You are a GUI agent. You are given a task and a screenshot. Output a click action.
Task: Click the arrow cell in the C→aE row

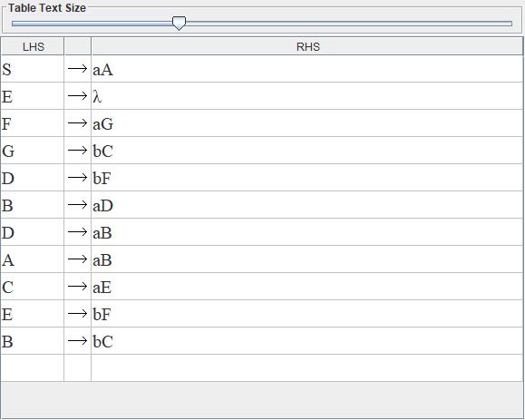click(77, 287)
